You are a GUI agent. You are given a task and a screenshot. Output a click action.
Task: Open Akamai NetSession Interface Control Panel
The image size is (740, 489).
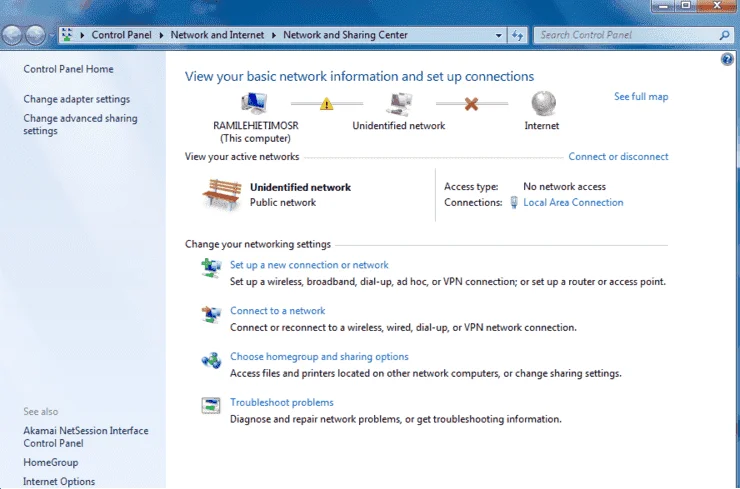click(x=86, y=437)
